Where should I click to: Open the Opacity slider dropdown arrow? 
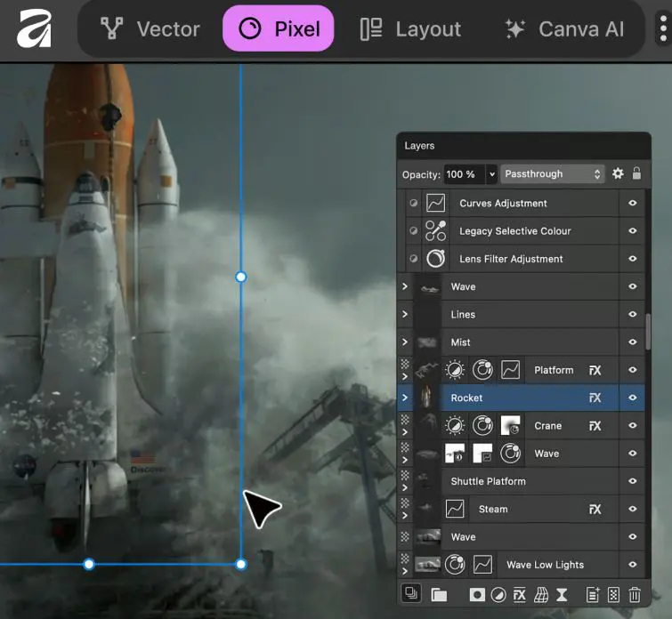pyautogui.click(x=491, y=174)
